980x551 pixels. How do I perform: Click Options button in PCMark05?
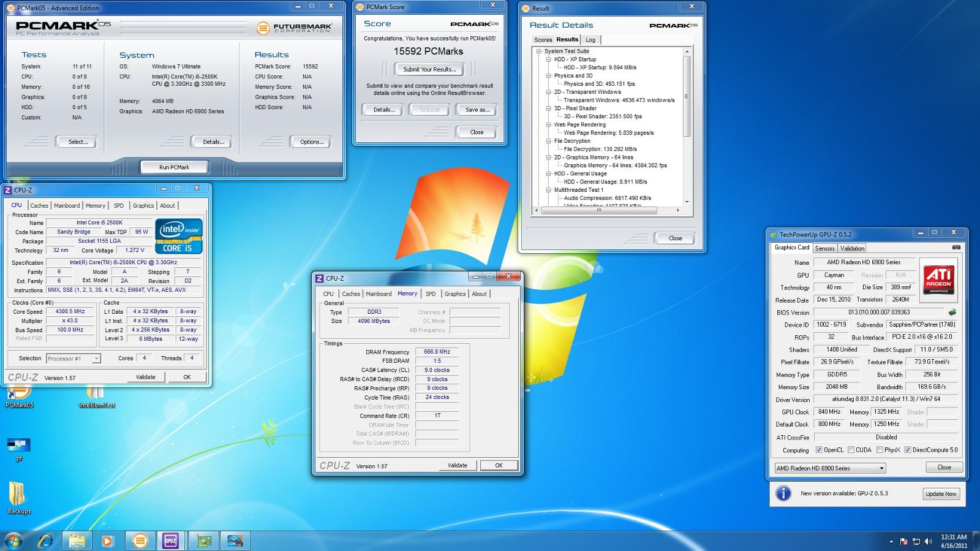(312, 142)
